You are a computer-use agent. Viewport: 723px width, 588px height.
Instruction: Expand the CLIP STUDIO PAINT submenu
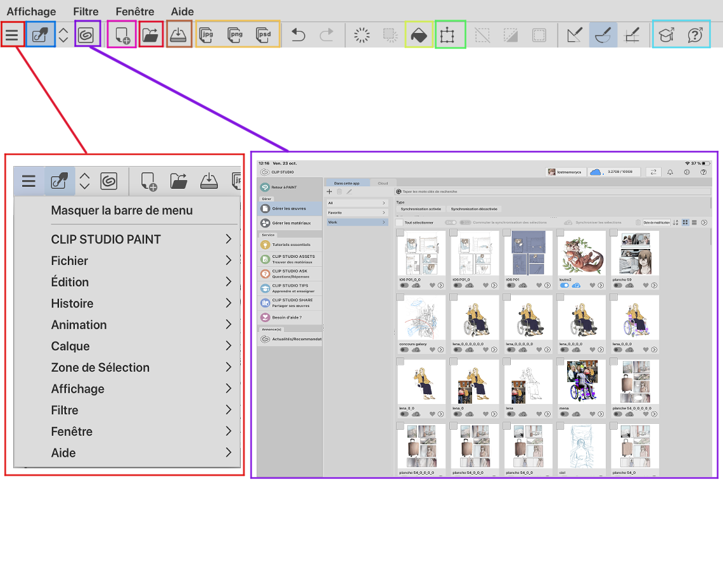coord(144,240)
